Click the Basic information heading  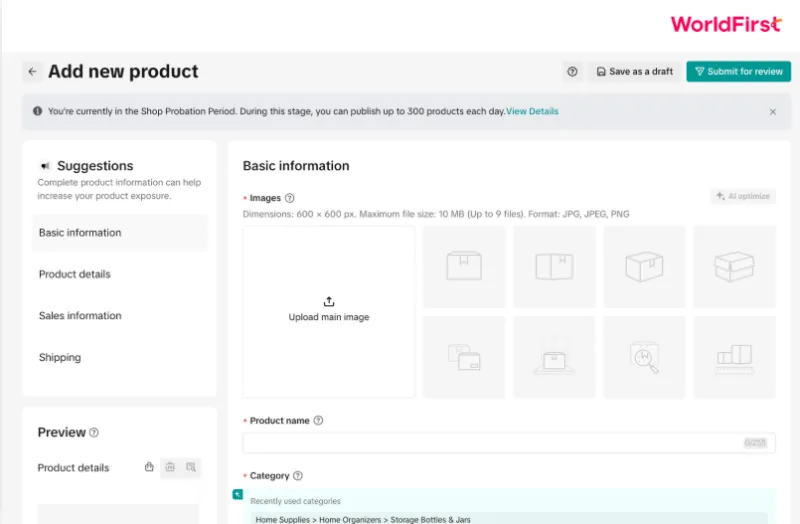click(x=296, y=166)
